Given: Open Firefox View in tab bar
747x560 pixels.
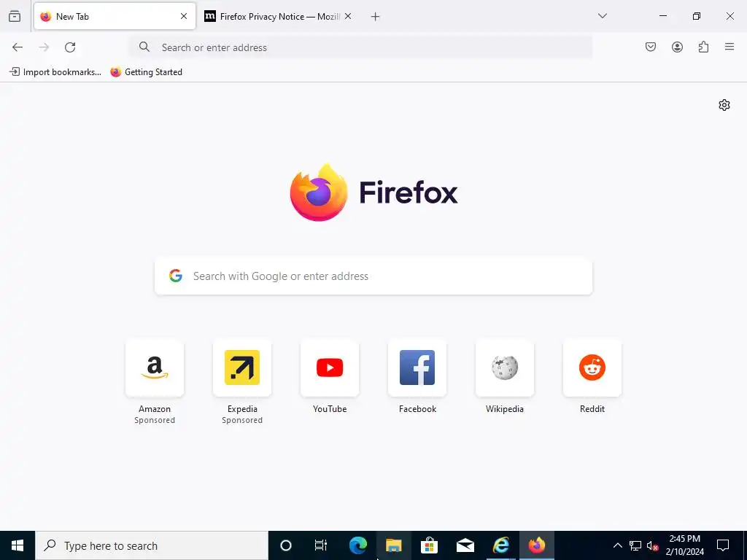Looking at the screenshot, I should click(15, 16).
